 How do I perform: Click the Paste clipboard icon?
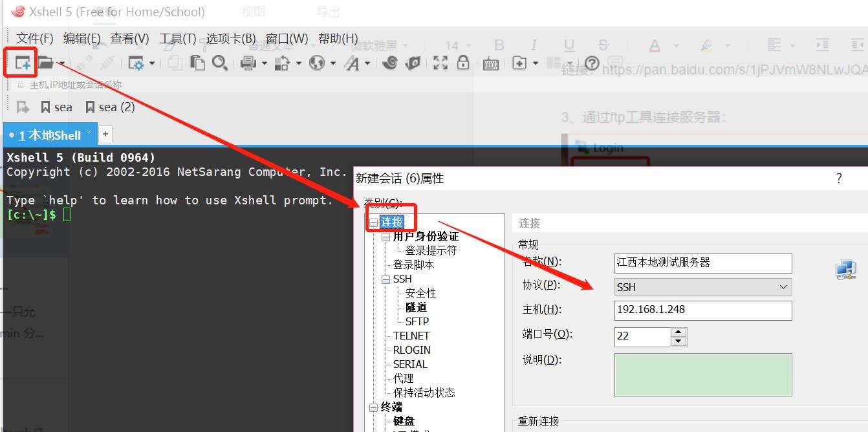click(197, 63)
